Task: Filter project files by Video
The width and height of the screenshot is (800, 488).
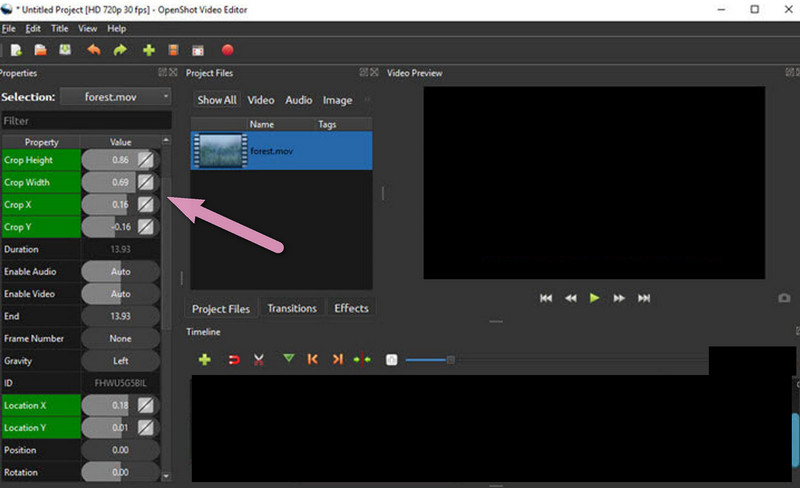Action: (261, 100)
